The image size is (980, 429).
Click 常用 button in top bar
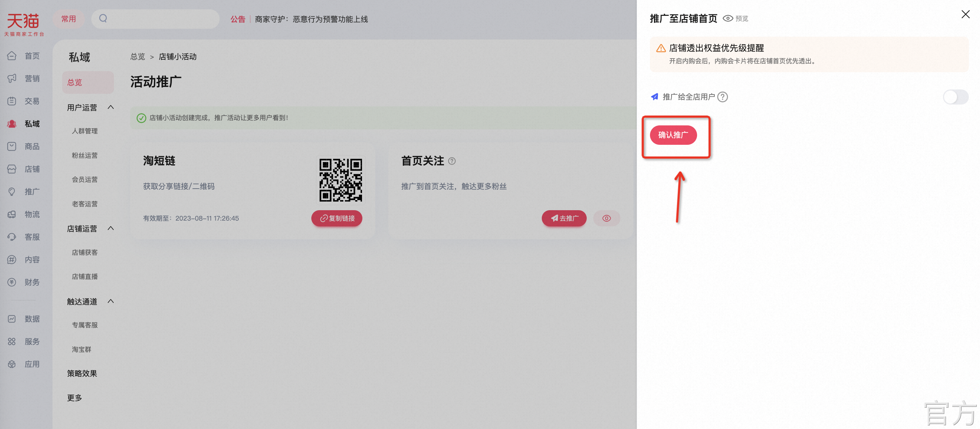pos(68,19)
